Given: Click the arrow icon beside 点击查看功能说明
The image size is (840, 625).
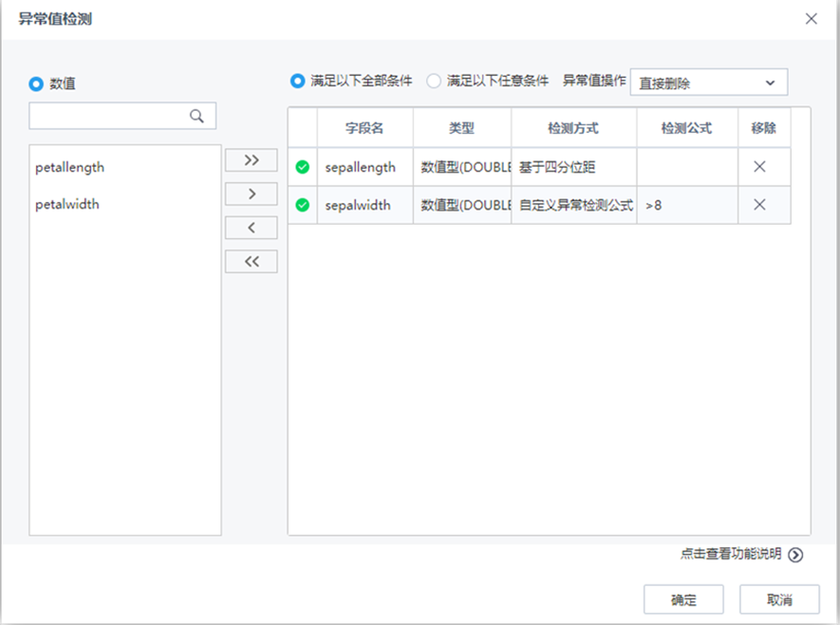Looking at the screenshot, I should pyautogui.click(x=795, y=556).
